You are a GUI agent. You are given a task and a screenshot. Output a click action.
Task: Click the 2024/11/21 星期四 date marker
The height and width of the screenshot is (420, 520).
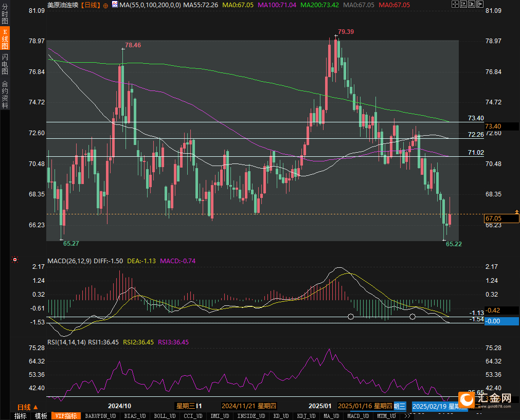click(x=249, y=406)
